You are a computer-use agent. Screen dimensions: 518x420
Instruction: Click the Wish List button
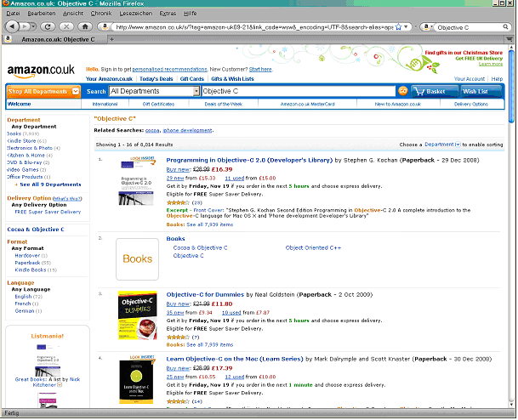tap(481, 92)
